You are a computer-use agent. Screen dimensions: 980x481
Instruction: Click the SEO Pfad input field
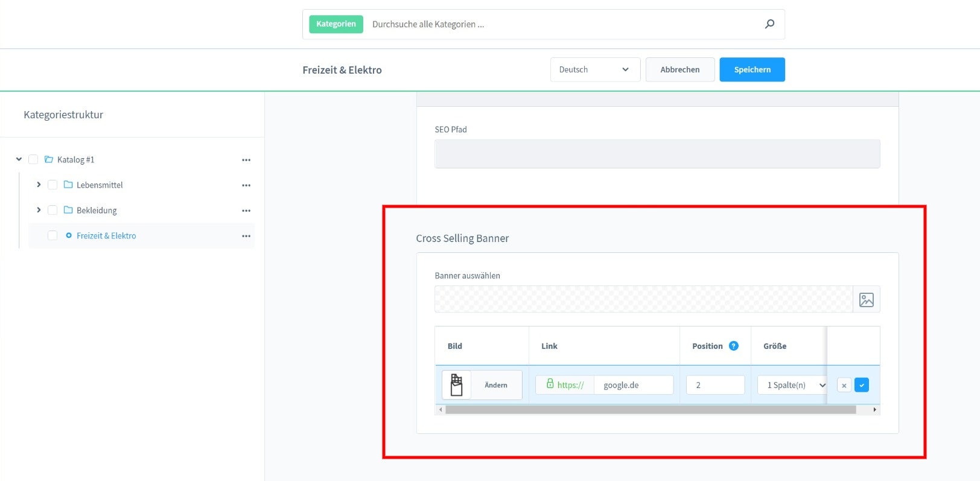(x=657, y=154)
